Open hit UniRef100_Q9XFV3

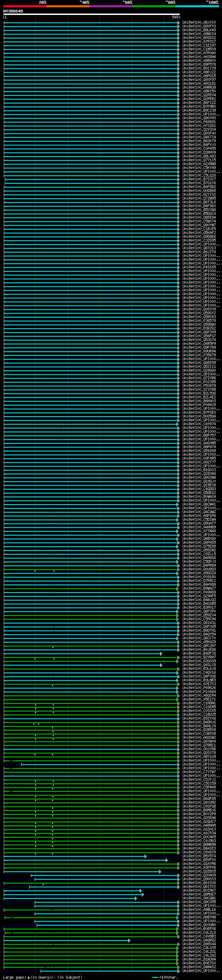[199, 26]
